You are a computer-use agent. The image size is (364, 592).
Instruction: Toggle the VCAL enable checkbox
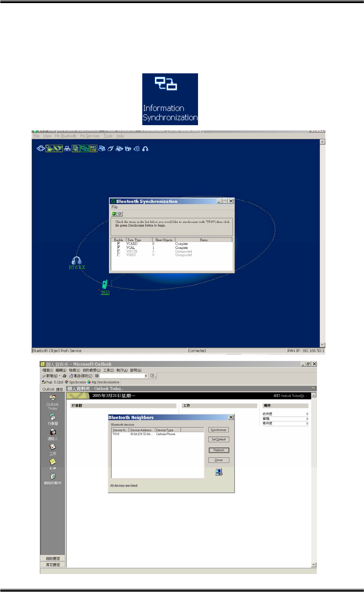click(x=119, y=247)
